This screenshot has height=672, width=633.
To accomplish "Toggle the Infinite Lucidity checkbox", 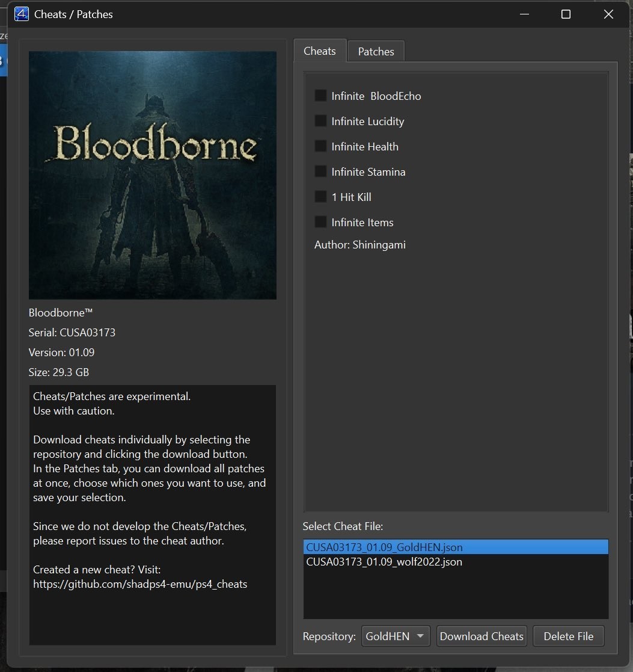I will pos(321,121).
